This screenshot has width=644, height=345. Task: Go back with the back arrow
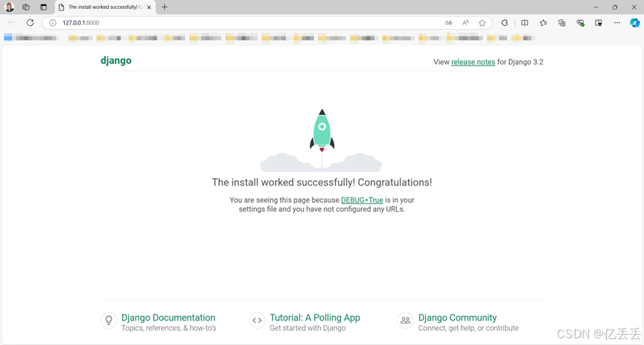tap(11, 22)
